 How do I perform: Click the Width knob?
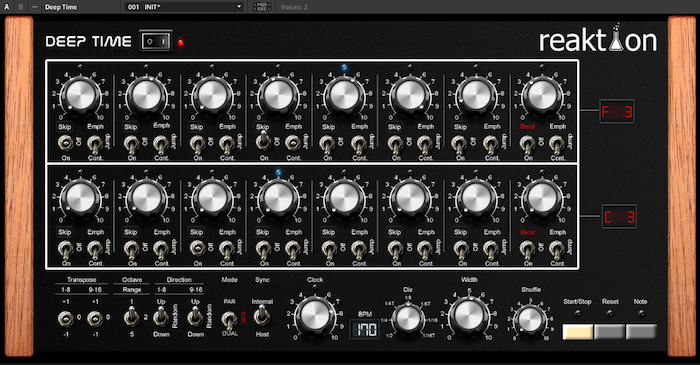pos(469,315)
